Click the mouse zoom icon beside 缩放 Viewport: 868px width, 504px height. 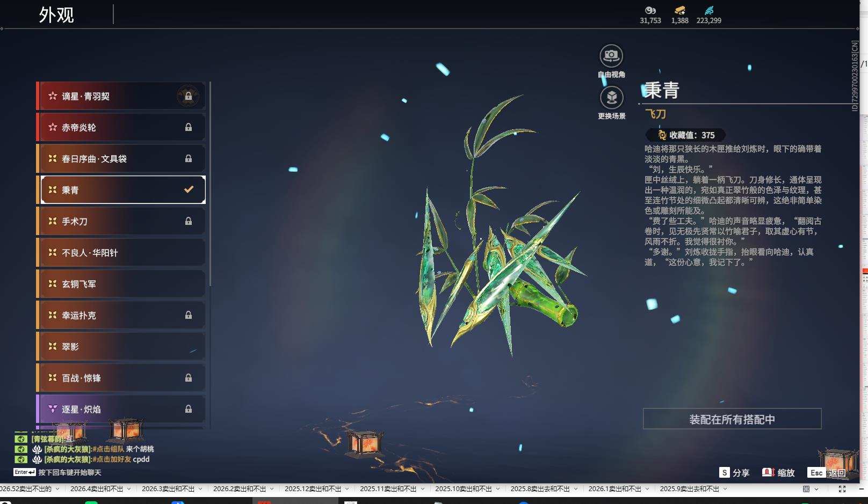point(768,472)
